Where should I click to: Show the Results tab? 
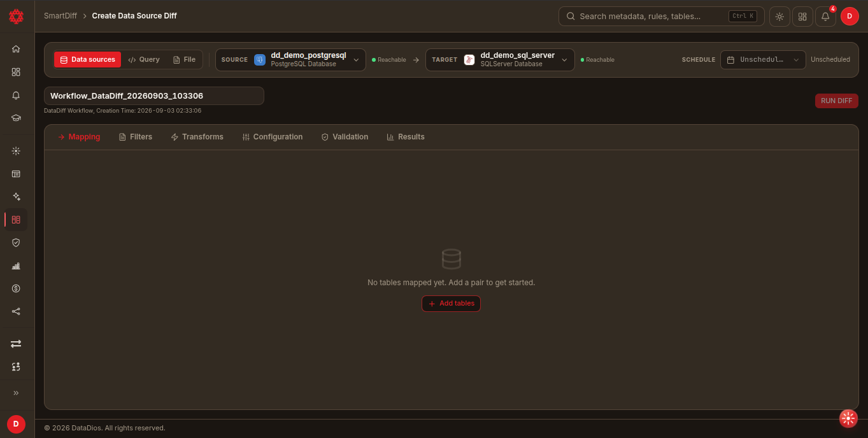tap(406, 137)
